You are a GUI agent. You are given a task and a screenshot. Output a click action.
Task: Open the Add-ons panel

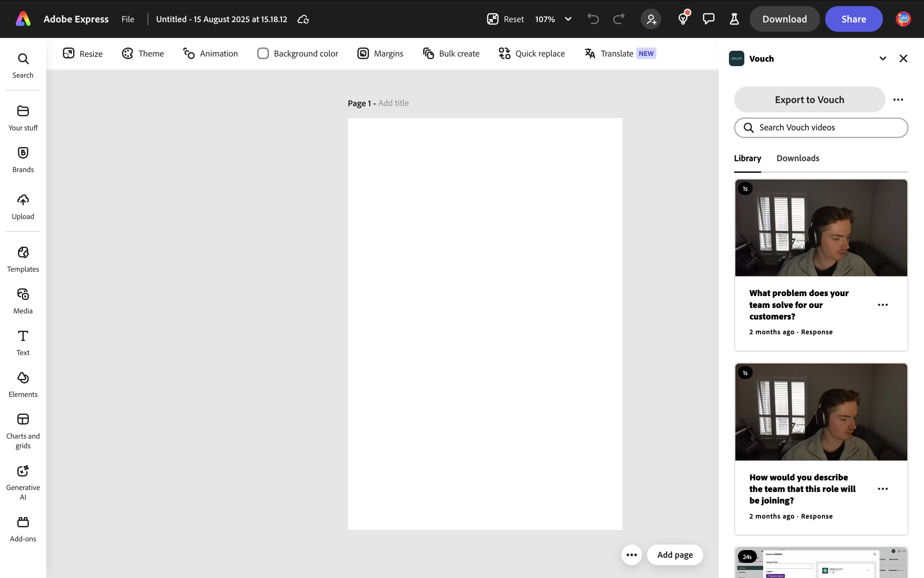click(x=23, y=530)
